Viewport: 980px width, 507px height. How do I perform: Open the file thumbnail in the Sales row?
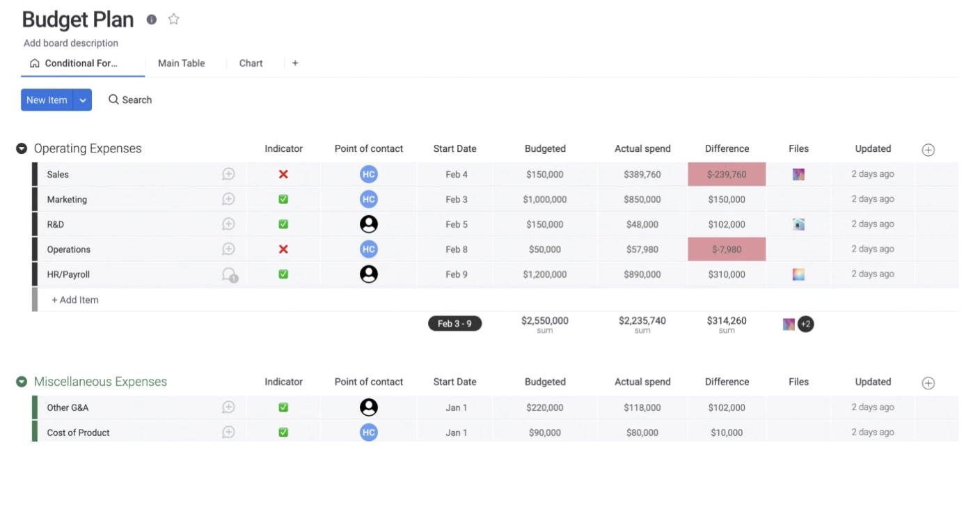[x=798, y=174]
